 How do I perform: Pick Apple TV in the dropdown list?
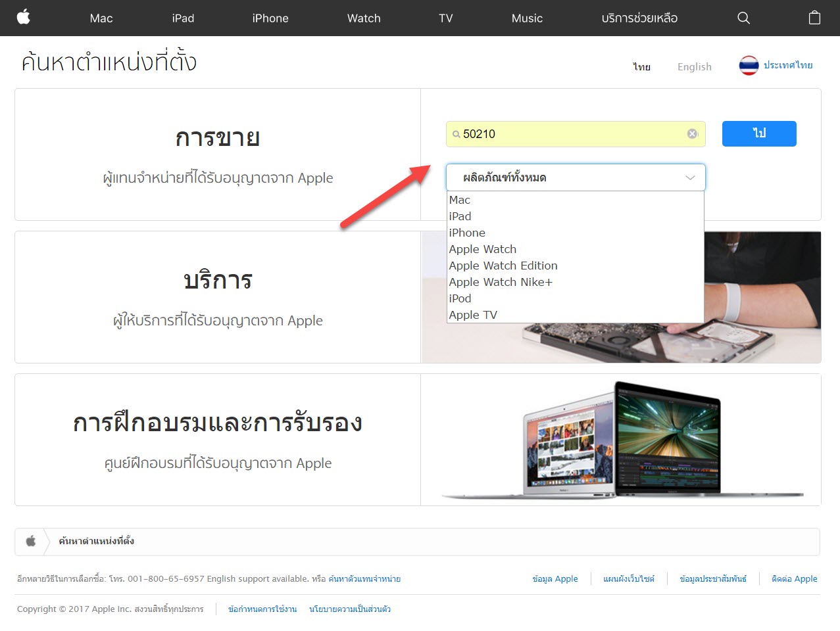[x=473, y=315]
